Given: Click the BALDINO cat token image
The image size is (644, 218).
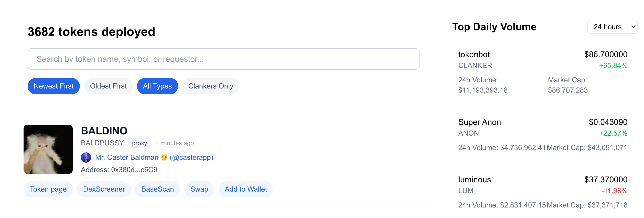Looking at the screenshot, I should tap(48, 149).
